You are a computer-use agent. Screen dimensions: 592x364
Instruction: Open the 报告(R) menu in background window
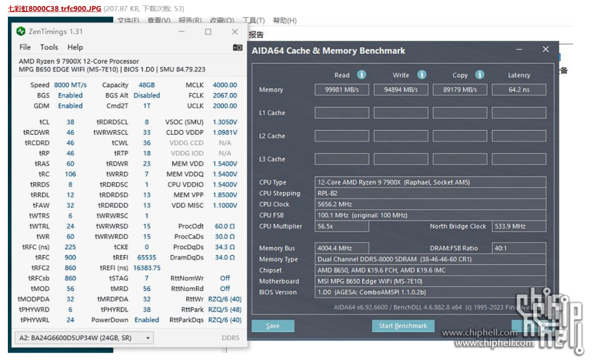tap(190, 21)
